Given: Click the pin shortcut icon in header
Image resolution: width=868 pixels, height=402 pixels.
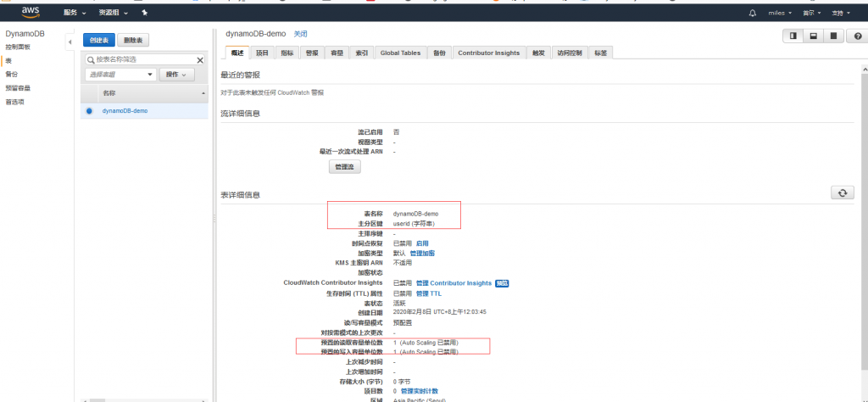Looking at the screenshot, I should pyautogui.click(x=144, y=12).
